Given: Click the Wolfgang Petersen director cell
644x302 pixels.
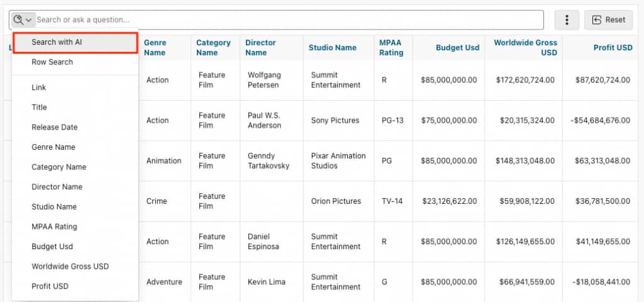Looking at the screenshot, I should 264,80.
